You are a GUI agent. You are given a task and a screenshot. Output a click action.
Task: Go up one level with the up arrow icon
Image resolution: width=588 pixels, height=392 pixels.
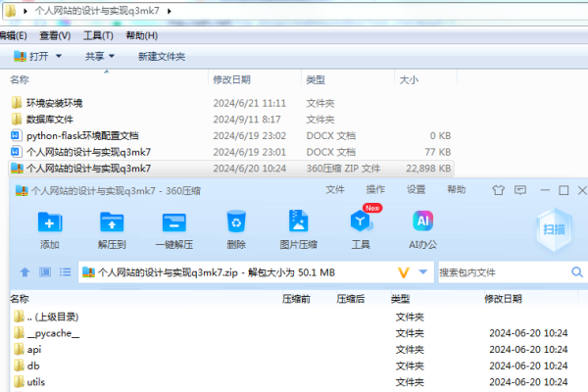click(24, 272)
